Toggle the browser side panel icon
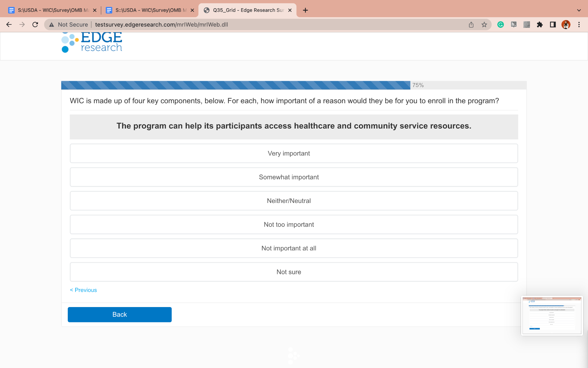The width and height of the screenshot is (588, 368). (x=553, y=25)
